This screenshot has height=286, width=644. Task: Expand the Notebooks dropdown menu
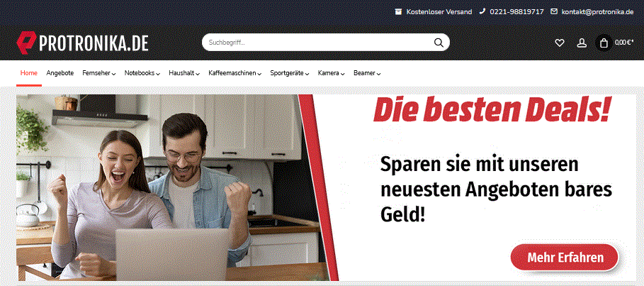142,73
